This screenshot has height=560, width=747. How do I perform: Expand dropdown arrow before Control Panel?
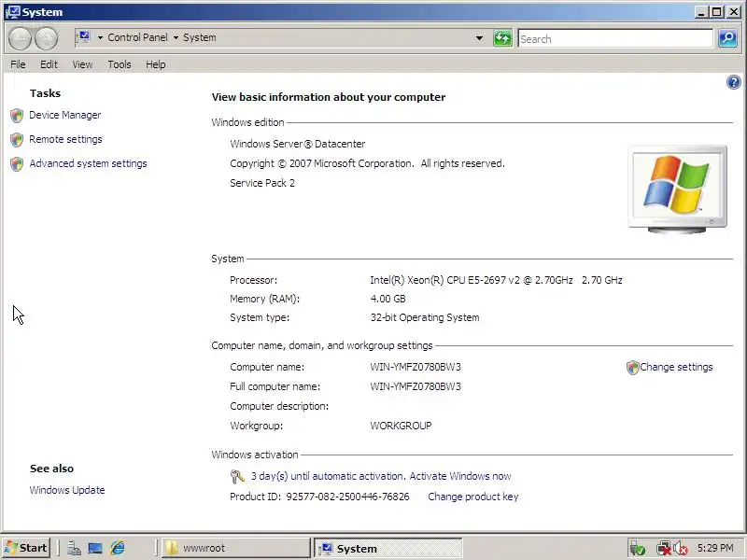[x=100, y=37]
